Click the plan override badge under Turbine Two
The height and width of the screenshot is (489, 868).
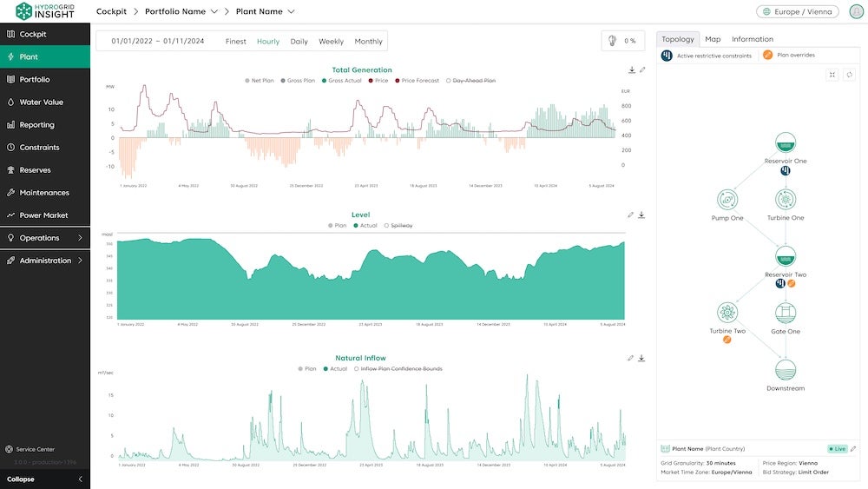tap(727, 340)
